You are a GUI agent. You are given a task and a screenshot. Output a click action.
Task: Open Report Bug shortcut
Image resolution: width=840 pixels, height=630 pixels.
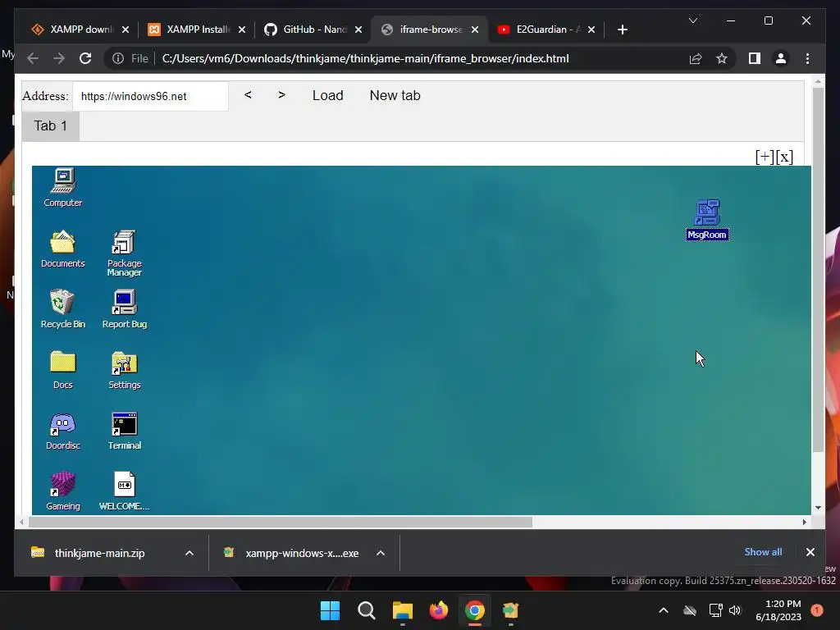pyautogui.click(x=125, y=308)
